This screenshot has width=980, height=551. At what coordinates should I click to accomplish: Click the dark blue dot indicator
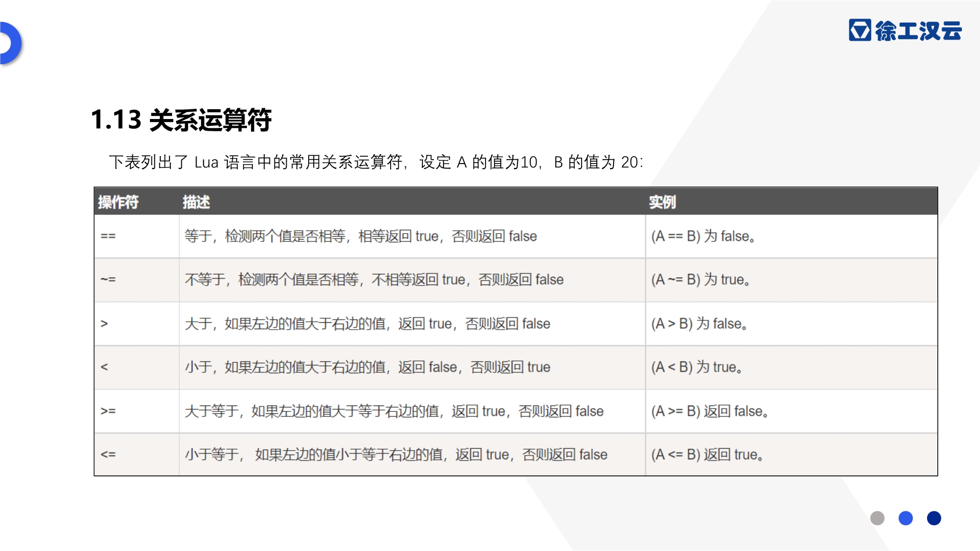pos(934,518)
